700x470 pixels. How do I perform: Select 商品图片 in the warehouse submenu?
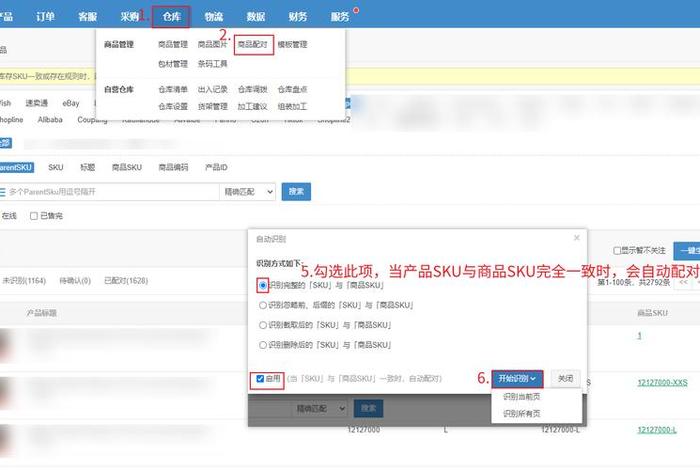click(x=212, y=45)
